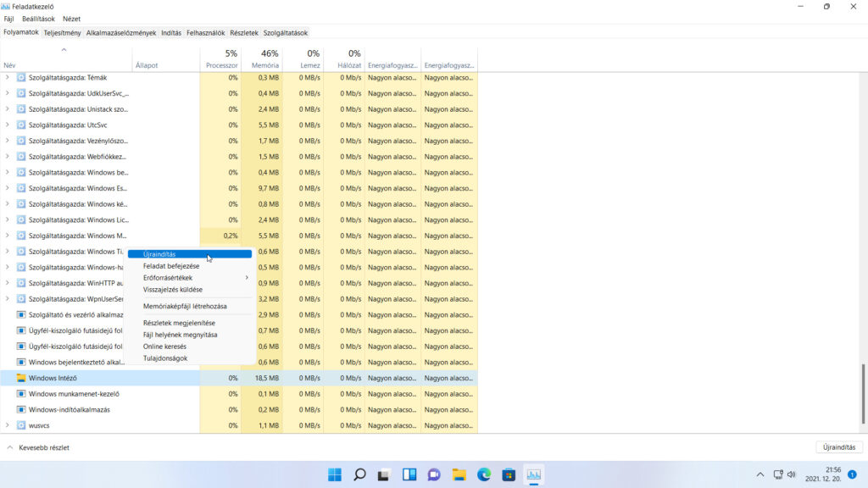
Task: Expand the Szolgáltatásgazda: Windows Es... row
Action: 7,188
